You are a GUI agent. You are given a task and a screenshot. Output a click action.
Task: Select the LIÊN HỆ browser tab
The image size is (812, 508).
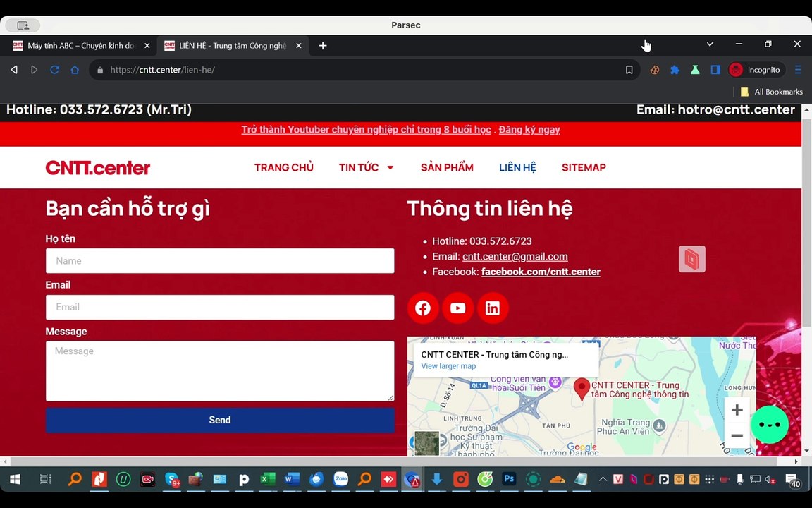point(233,46)
